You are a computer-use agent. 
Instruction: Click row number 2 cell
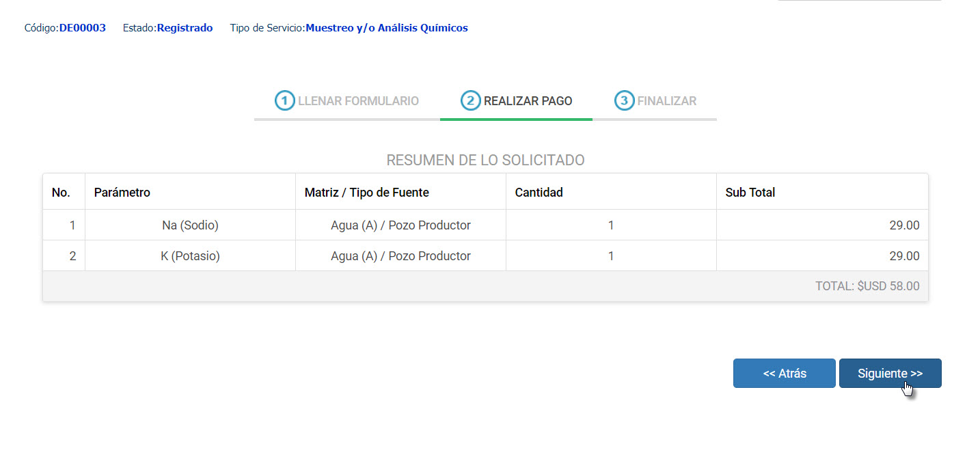pyautogui.click(x=64, y=256)
